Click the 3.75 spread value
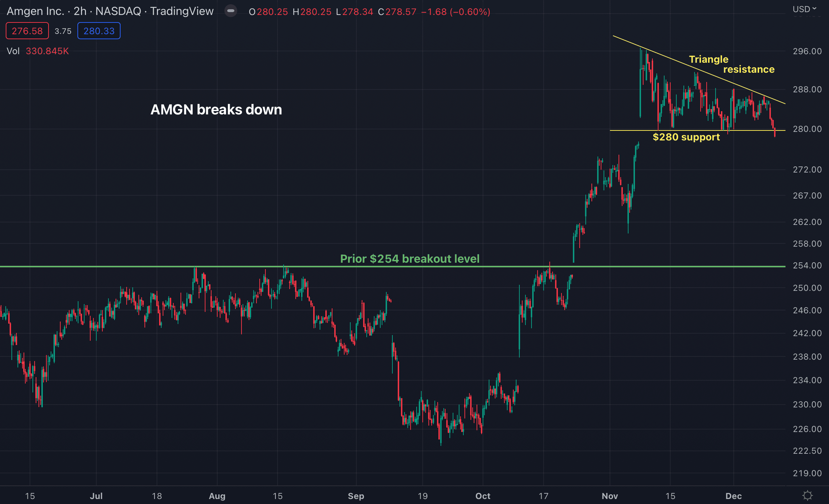Viewport: 829px width, 504px height. pos(63,31)
